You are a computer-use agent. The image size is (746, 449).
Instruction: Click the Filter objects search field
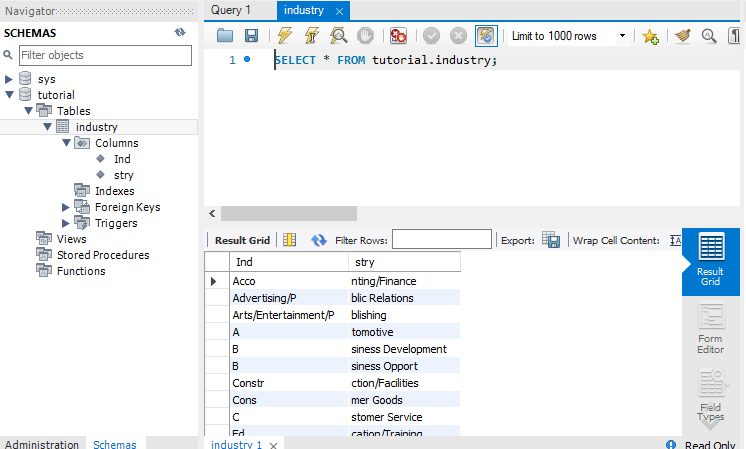105,55
